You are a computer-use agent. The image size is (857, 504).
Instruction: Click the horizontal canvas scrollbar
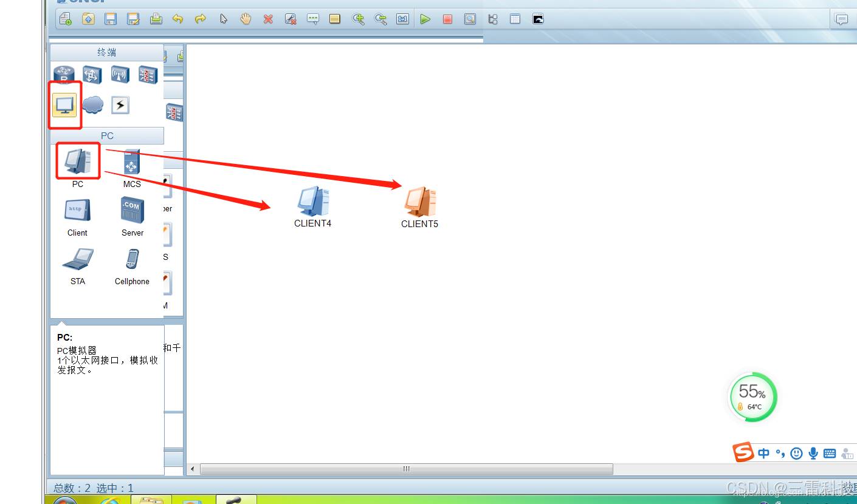[x=406, y=469]
